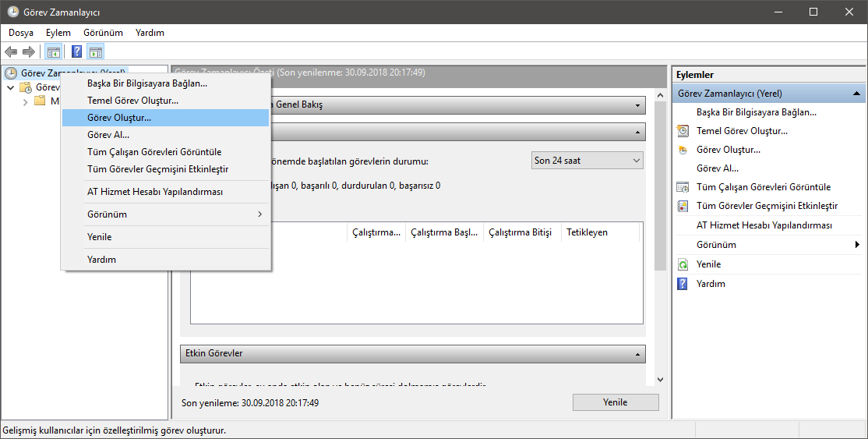Click the Tüm Çalışan Görevleri Görüntüle icon
868x439 pixels.
pyautogui.click(x=683, y=187)
